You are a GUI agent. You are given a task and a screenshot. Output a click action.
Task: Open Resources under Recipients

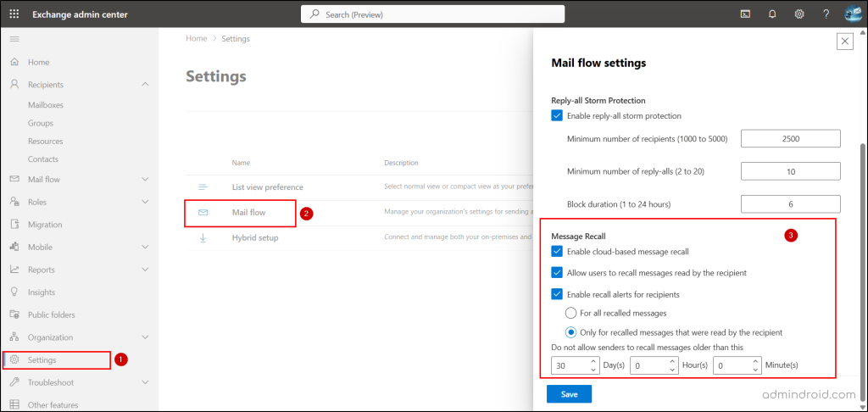point(46,142)
